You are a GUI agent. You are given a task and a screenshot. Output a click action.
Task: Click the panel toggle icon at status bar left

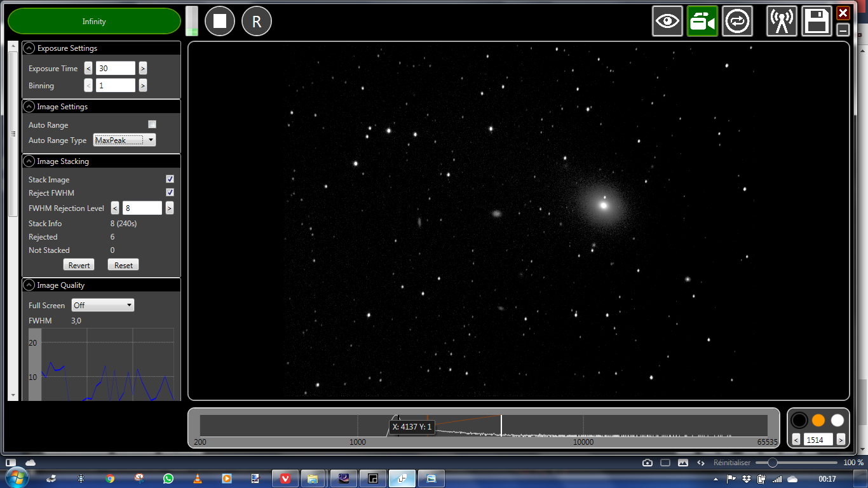(x=11, y=462)
